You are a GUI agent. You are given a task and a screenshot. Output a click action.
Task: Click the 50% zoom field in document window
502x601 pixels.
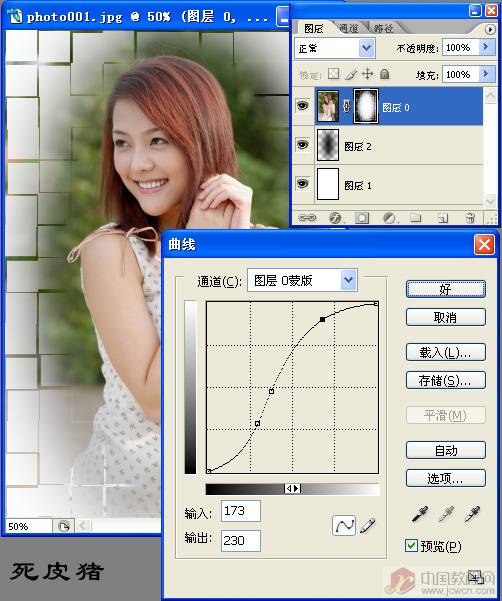(x=28, y=526)
